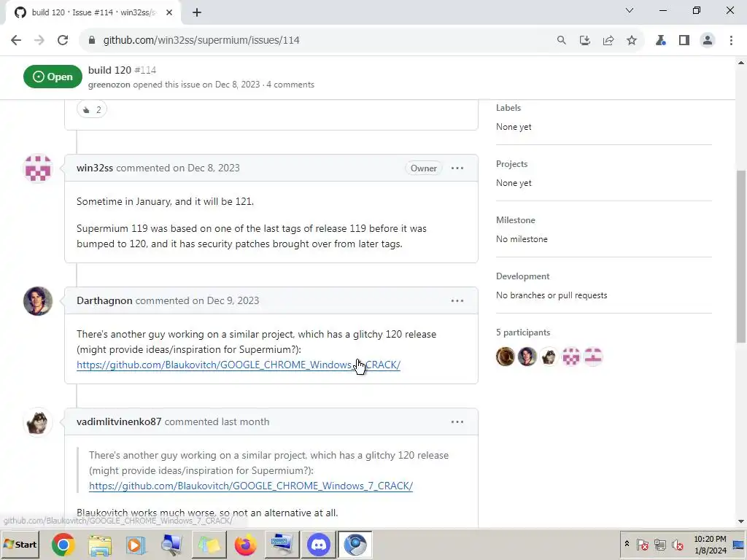Open vadimlitvinenko87 username link
The height and width of the screenshot is (560, 747).
(119, 422)
